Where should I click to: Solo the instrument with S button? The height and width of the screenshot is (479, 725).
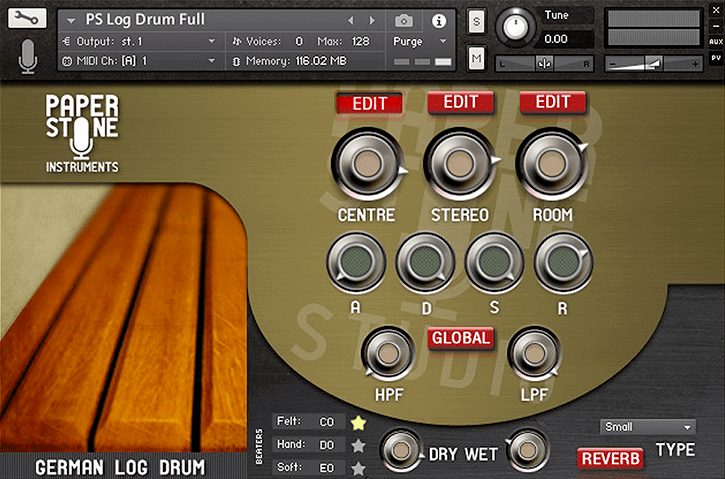(476, 21)
